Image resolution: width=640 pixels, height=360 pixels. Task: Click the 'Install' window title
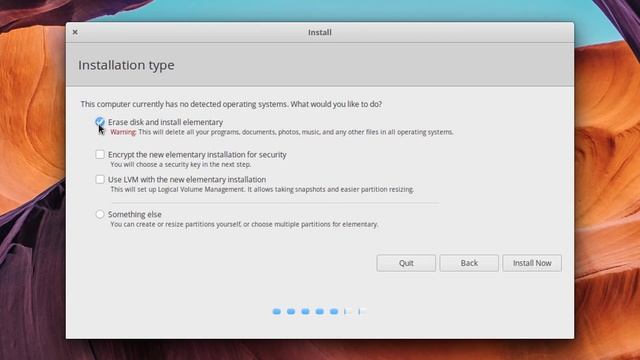tap(320, 32)
